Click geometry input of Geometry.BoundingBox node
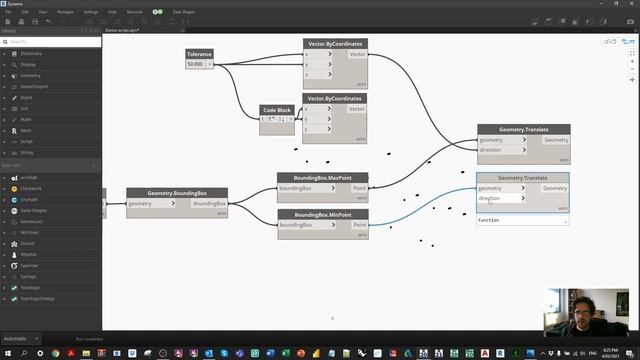Screen dimensions: 640x360 coord(151,203)
